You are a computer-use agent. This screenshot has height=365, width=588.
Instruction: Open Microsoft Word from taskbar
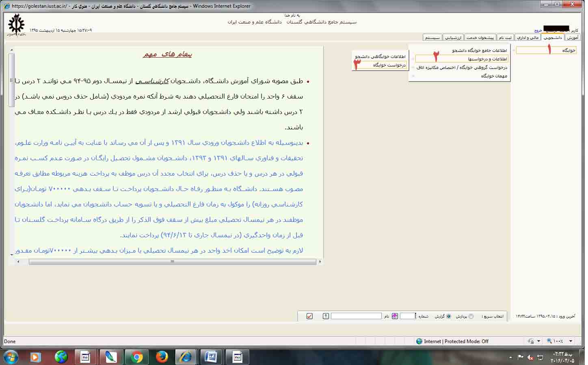[212, 357]
